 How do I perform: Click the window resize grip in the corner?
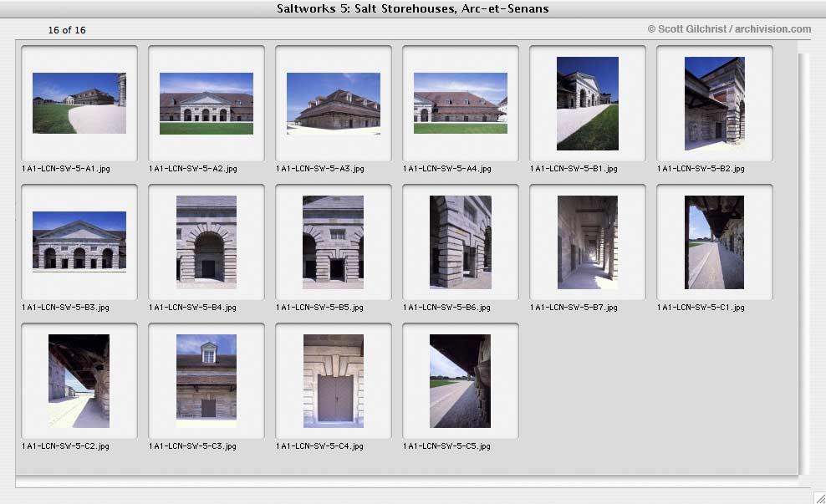tap(819, 497)
